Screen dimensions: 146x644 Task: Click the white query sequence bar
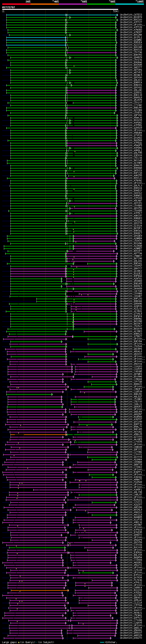pyautogui.click(x=60, y=10)
